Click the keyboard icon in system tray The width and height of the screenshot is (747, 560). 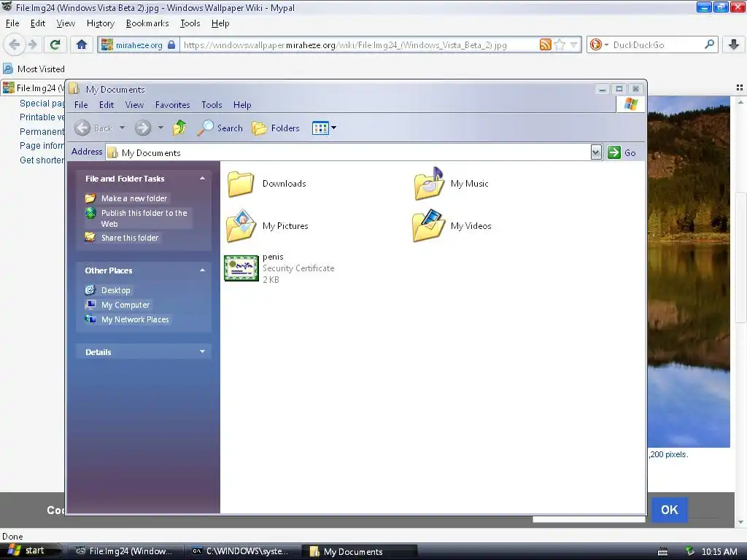coord(662,552)
